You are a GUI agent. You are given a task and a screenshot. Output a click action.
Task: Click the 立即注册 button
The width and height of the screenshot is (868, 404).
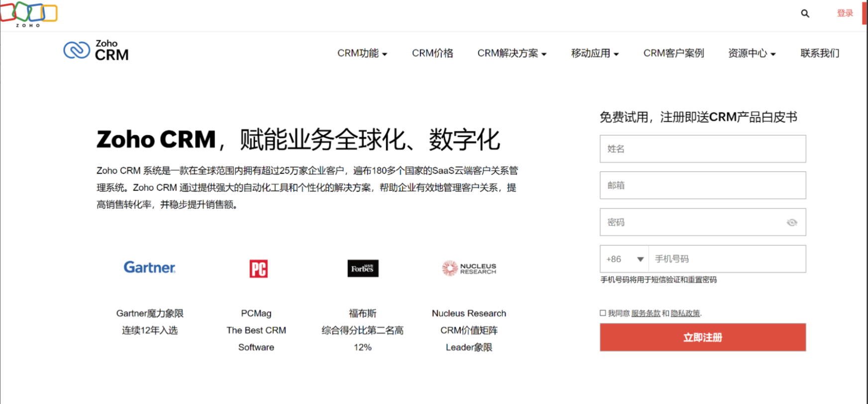702,337
